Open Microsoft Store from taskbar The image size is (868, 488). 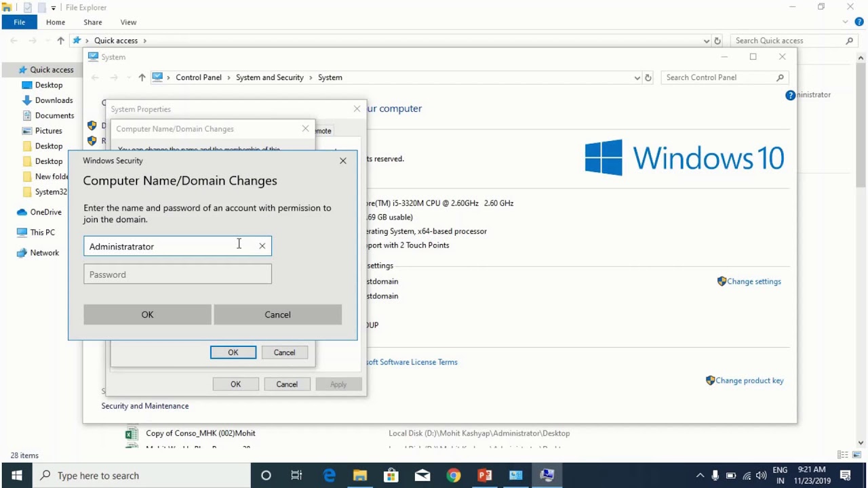(391, 475)
